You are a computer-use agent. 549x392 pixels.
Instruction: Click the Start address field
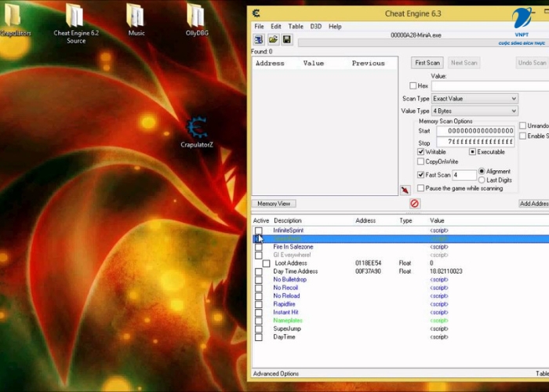(x=475, y=131)
